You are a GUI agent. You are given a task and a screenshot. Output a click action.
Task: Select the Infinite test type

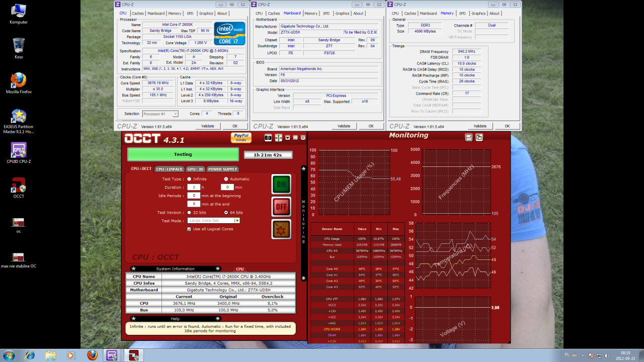[x=189, y=179]
